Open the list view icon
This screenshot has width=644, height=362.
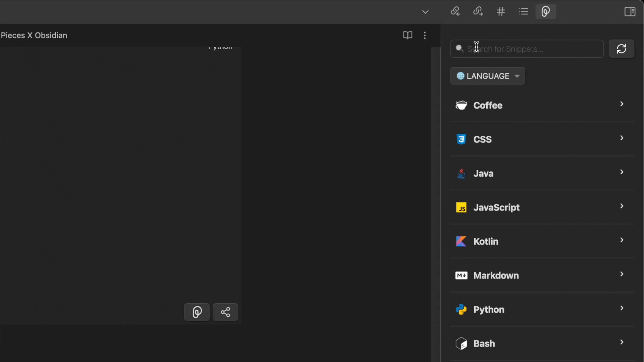pyautogui.click(x=523, y=11)
